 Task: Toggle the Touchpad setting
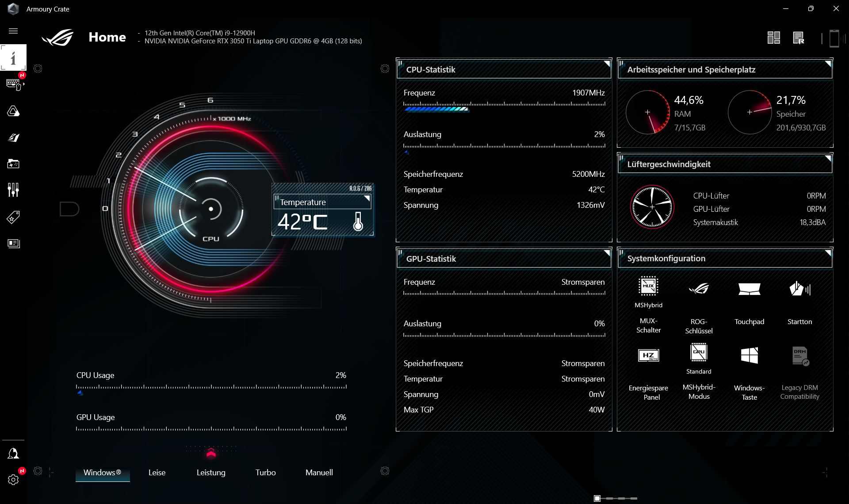(x=749, y=290)
